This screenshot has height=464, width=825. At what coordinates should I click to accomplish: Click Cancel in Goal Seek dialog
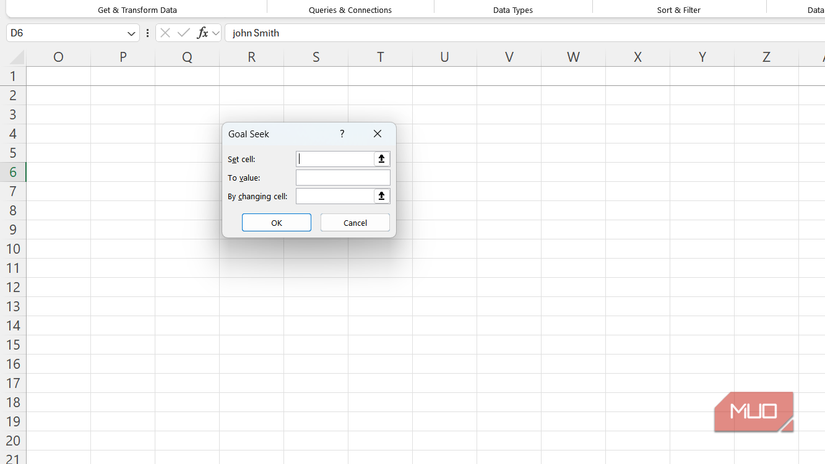coord(355,223)
